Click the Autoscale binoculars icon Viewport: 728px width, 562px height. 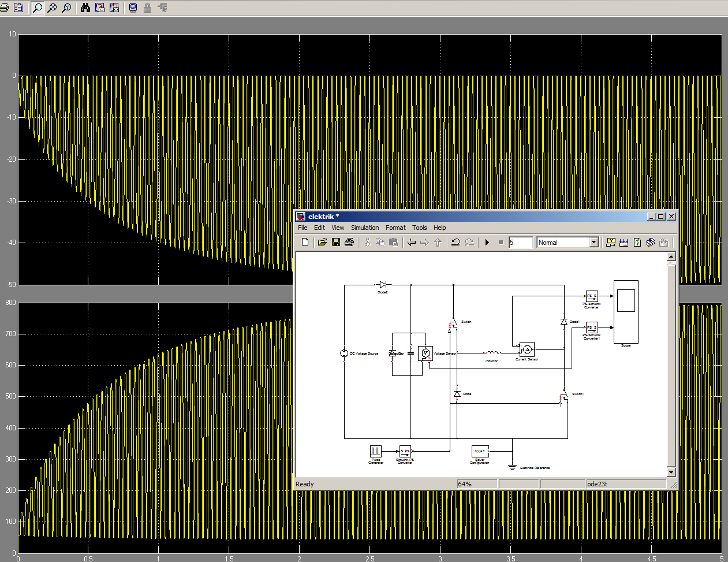[x=85, y=8]
